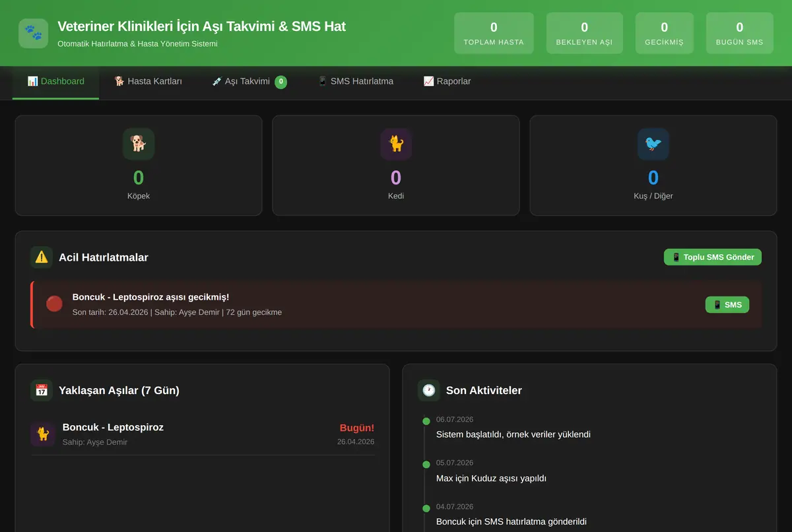Click the calendar icon beside Yaklaşan Aşılar
The height and width of the screenshot is (532, 792).
pyautogui.click(x=42, y=390)
